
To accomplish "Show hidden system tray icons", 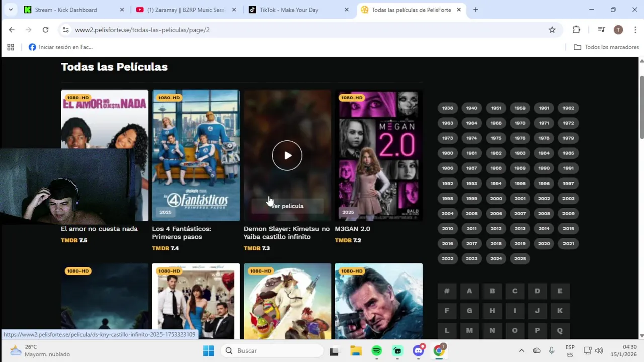I will (x=521, y=351).
